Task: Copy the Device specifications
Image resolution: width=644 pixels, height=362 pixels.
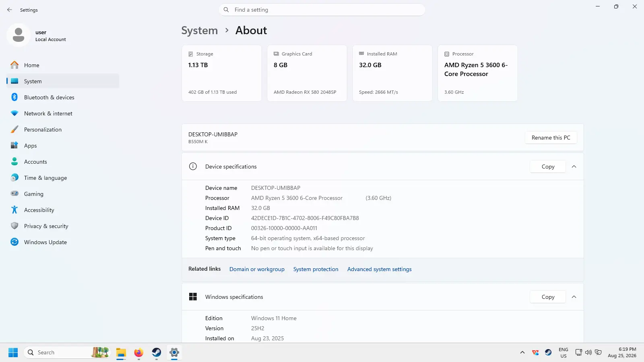Action: (548, 167)
